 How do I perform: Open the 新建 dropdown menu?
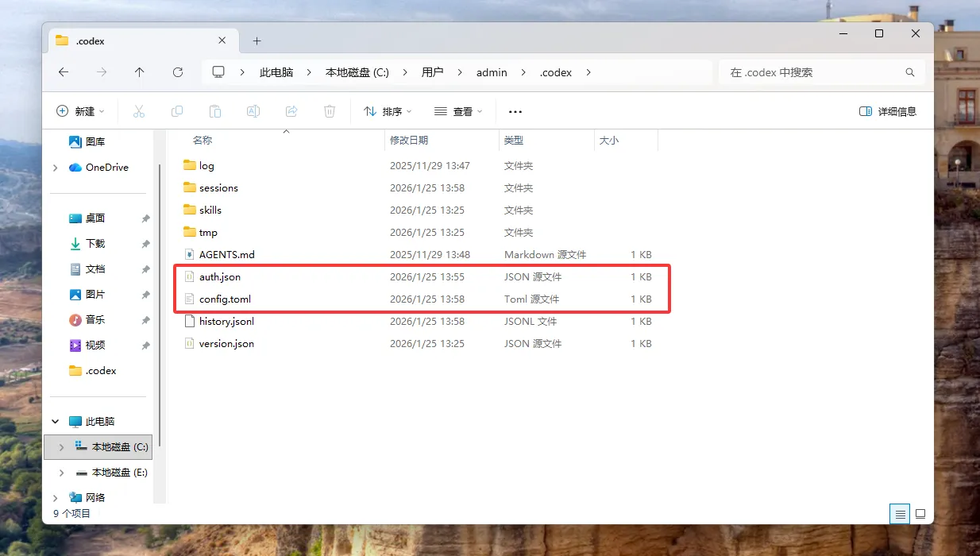click(80, 112)
